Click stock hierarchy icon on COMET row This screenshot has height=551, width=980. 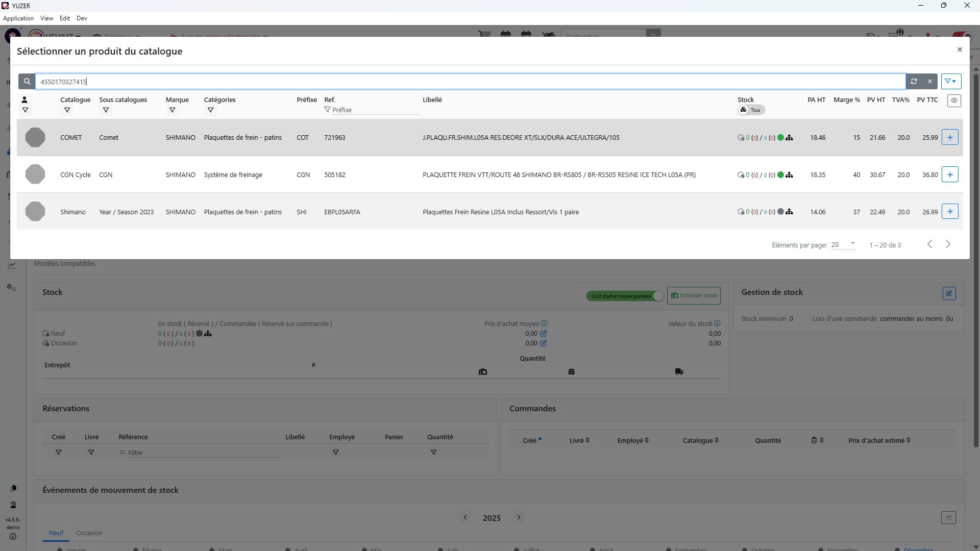click(x=789, y=138)
